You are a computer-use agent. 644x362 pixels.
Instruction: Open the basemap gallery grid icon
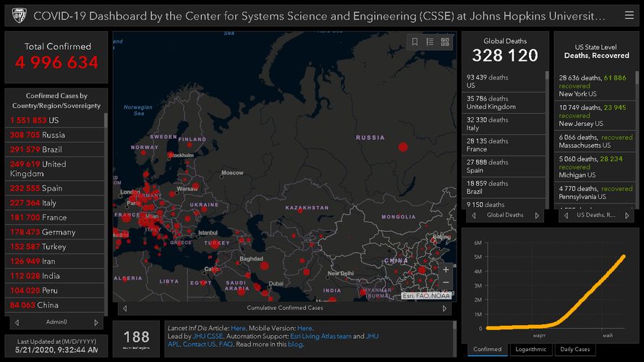pos(445,42)
